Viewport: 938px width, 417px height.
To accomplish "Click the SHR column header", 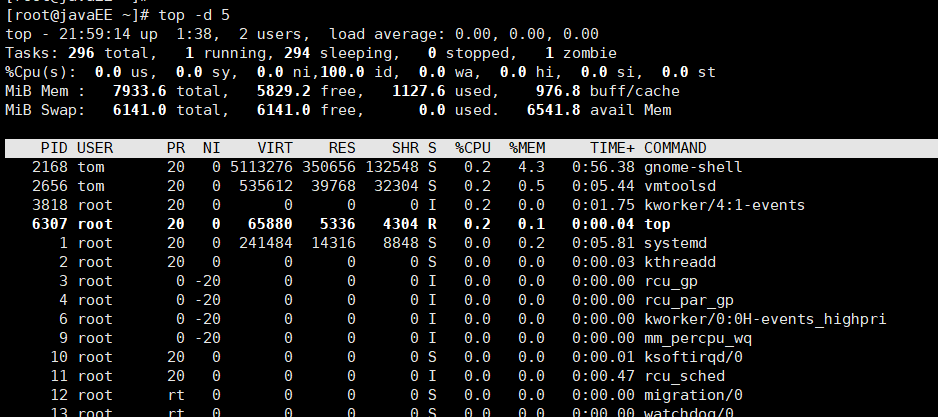I will pyautogui.click(x=406, y=148).
